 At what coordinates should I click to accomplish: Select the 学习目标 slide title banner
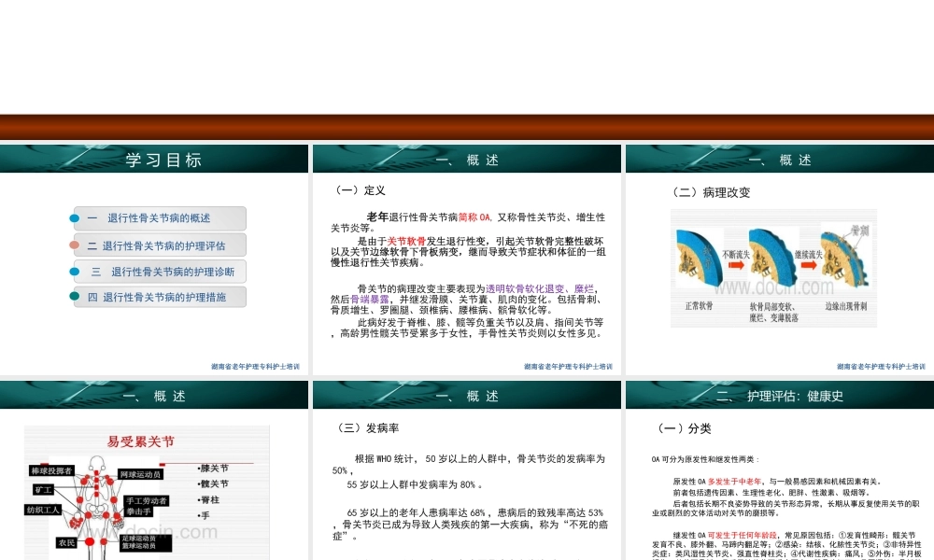tap(154, 159)
